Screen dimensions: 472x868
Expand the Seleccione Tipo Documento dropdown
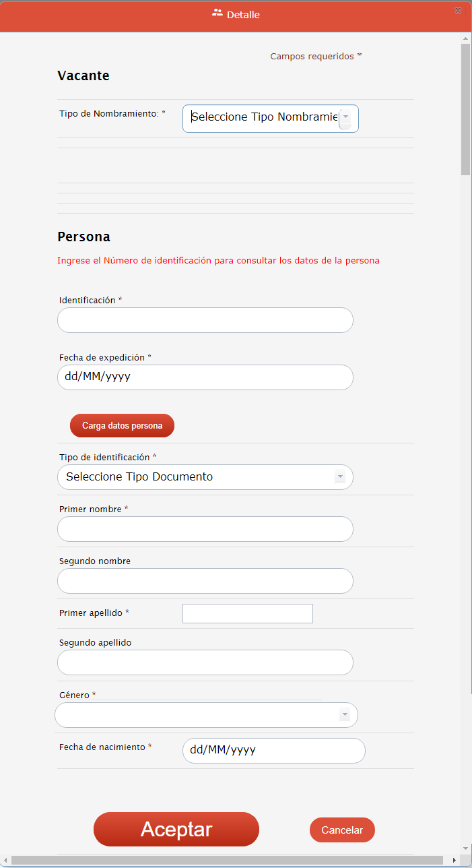coord(340,477)
